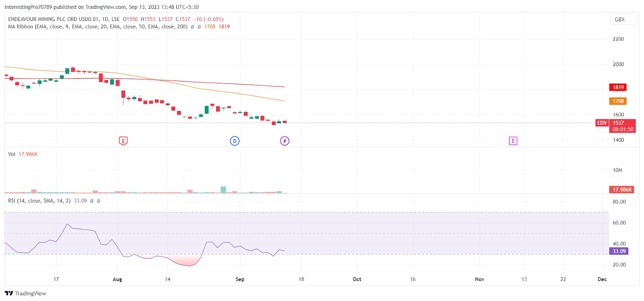Click the red 17.986K volume axis label

point(622,190)
